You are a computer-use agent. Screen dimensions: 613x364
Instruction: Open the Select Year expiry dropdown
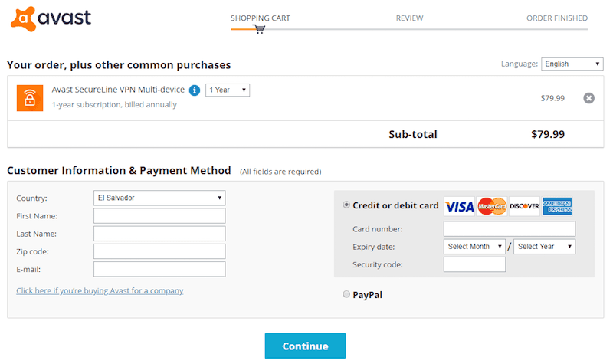tap(544, 247)
